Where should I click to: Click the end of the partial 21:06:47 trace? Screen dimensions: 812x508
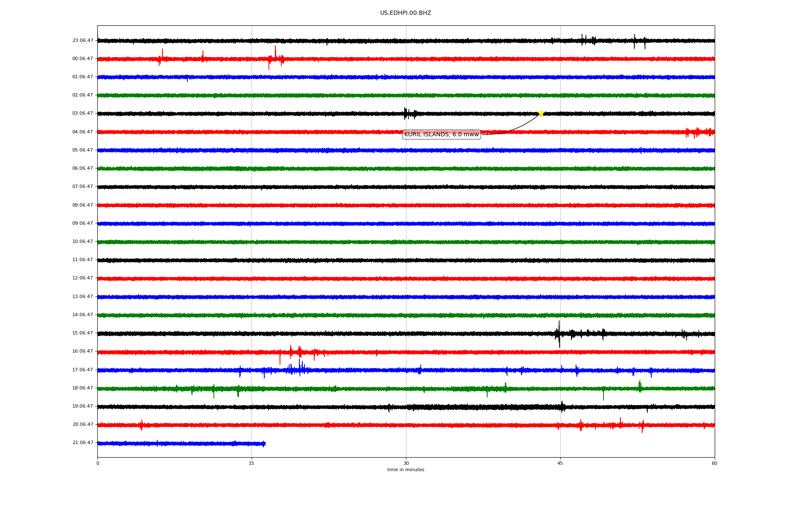[x=265, y=444]
